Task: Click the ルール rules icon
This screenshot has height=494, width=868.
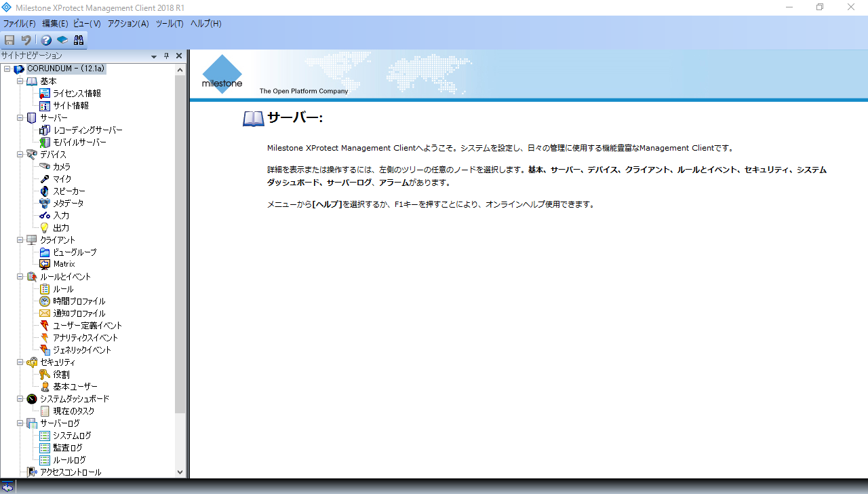Action: (45, 289)
